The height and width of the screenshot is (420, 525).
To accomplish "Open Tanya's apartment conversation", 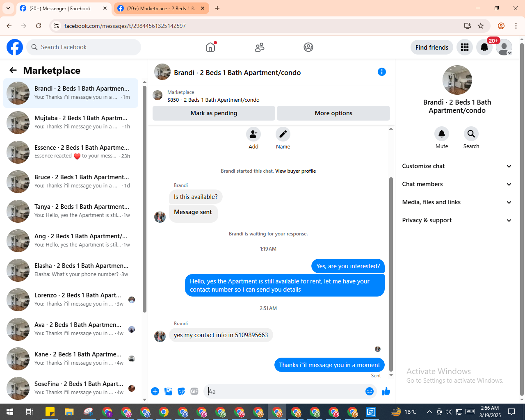I will click(x=71, y=211).
